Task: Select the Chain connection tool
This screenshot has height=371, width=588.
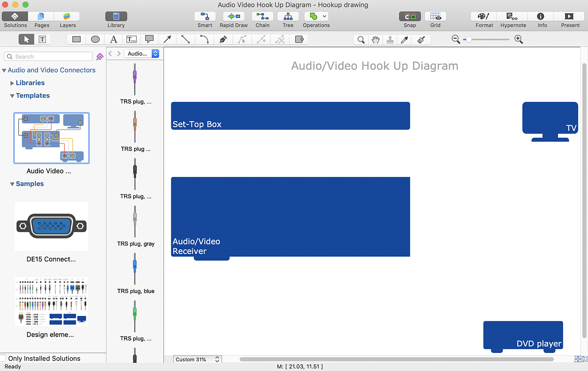Action: tap(262, 17)
